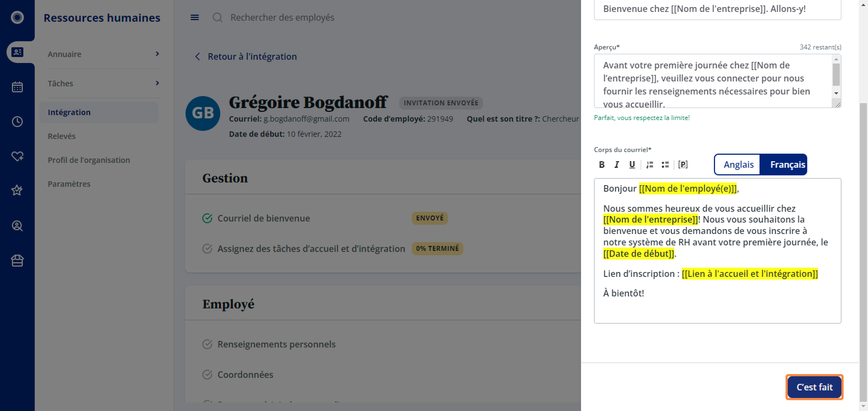
Task: Toggle italic formatting in email body
Action: point(617,165)
